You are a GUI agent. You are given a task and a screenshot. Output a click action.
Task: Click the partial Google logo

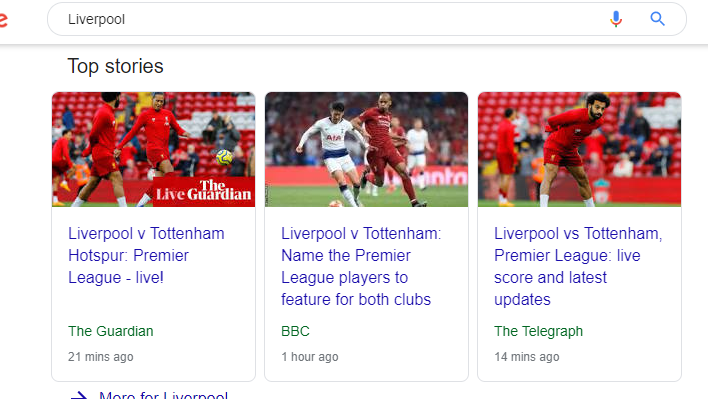click(4, 20)
